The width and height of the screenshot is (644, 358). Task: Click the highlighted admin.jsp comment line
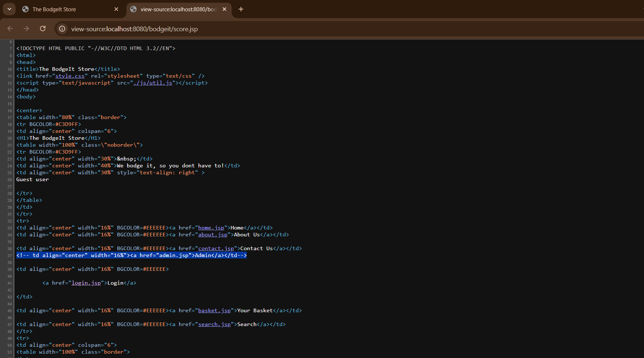132,255
